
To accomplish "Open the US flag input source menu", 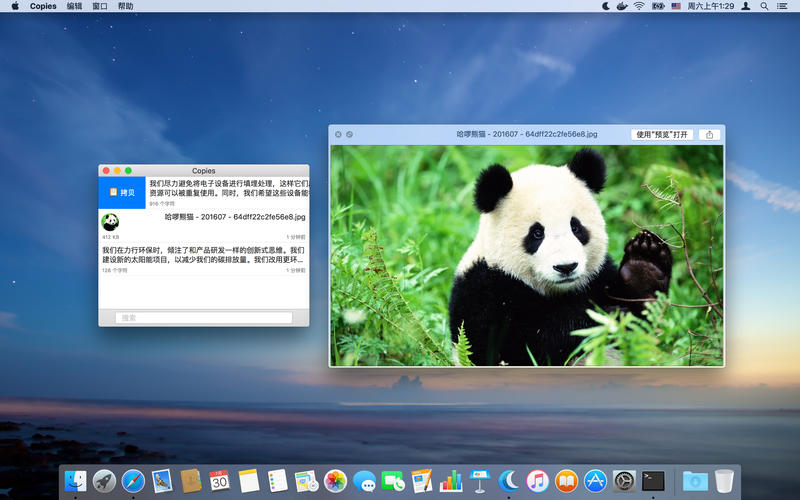I will [676, 6].
